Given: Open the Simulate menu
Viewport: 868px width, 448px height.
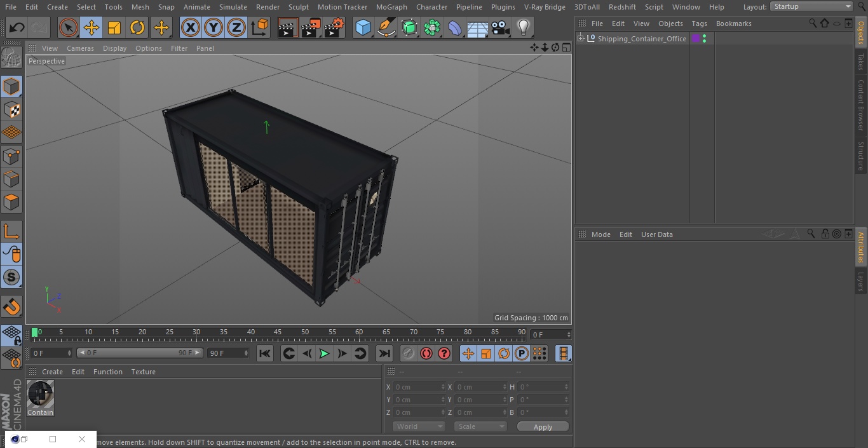Looking at the screenshot, I should point(233,7).
